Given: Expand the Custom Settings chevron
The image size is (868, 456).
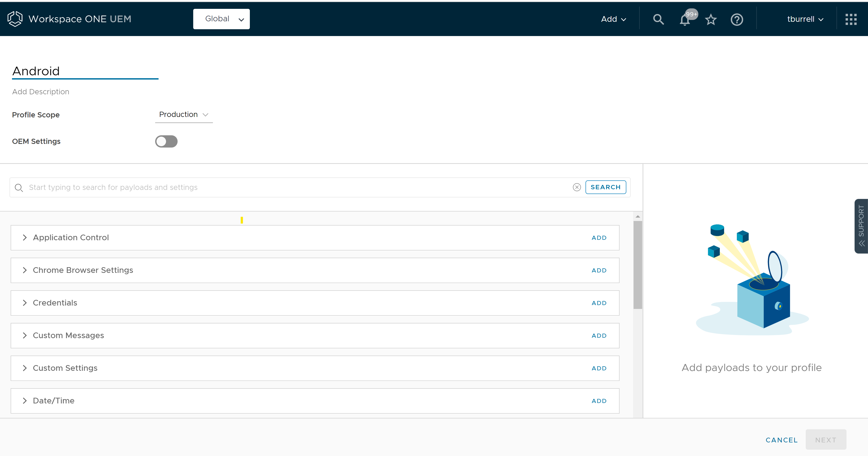Looking at the screenshot, I should point(25,368).
